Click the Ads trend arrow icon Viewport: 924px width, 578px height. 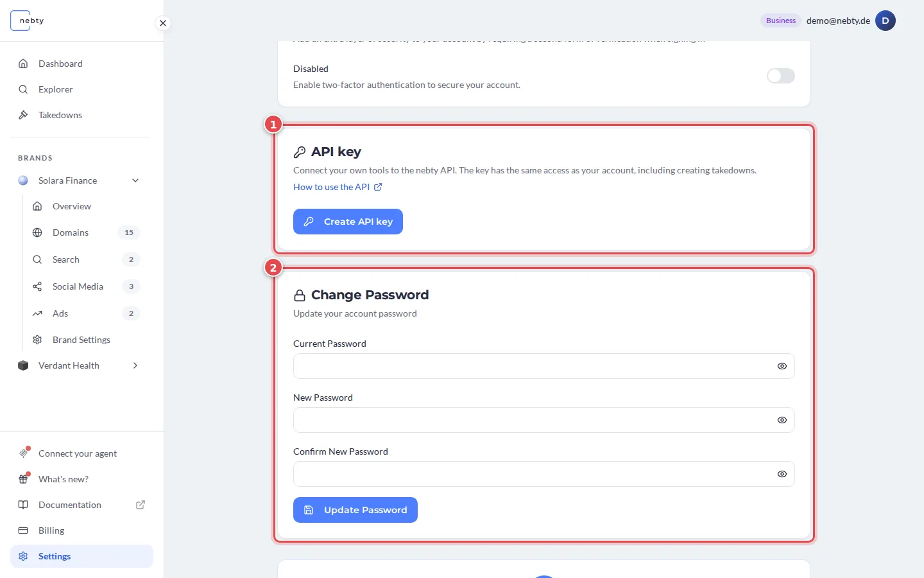tap(37, 313)
